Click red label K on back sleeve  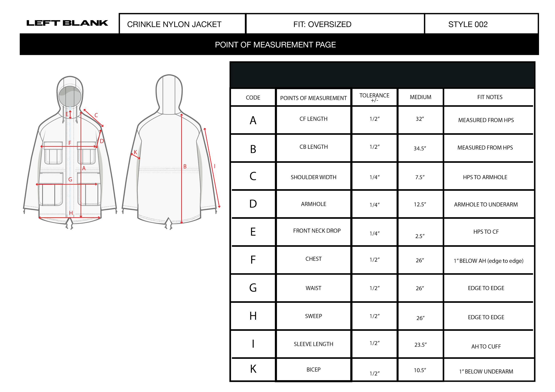click(x=135, y=152)
